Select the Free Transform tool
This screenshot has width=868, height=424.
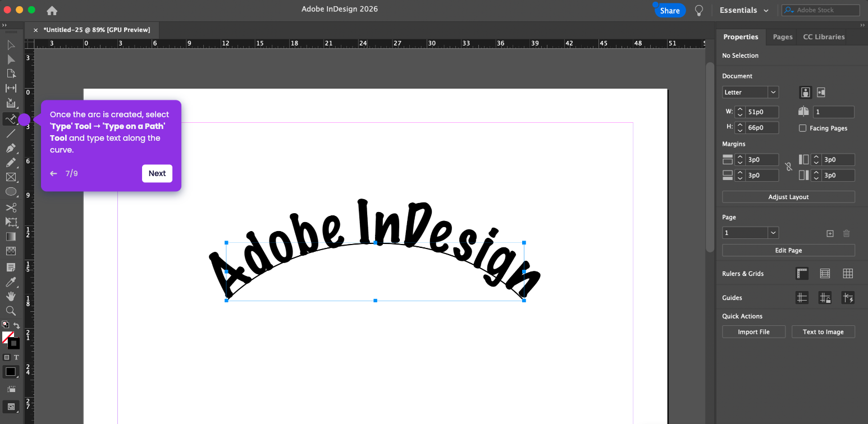(11, 222)
